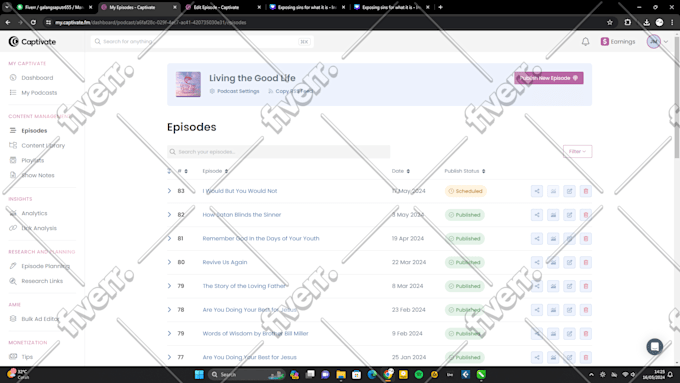Bookmark this page with the star icon
The width and height of the screenshot is (680, 383).
point(610,22)
